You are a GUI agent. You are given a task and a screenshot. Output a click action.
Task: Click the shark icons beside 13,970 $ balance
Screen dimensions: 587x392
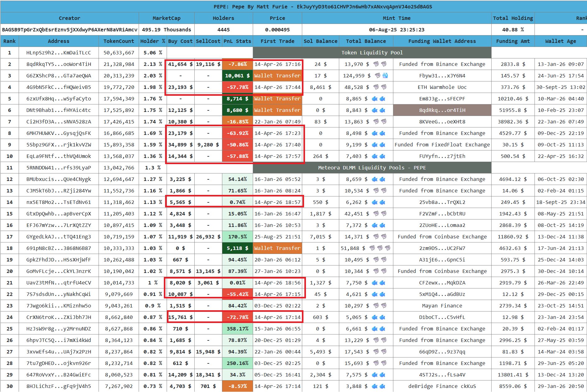pyautogui.click(x=380, y=64)
